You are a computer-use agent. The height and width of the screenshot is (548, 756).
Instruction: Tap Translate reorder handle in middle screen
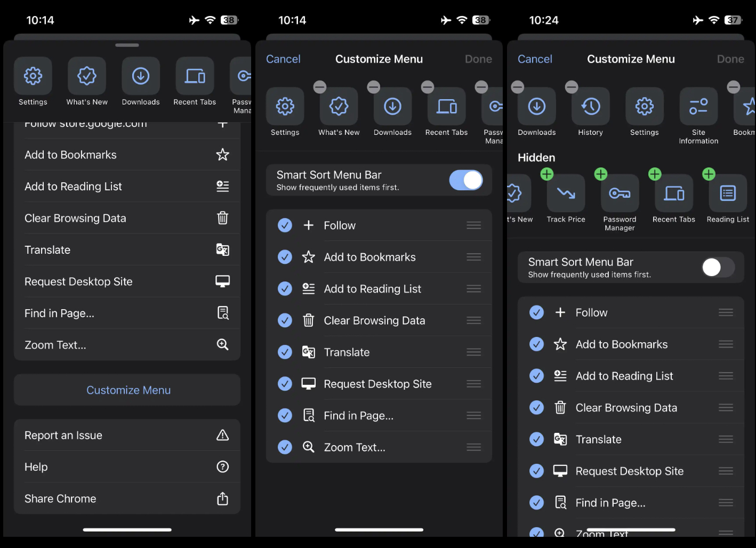coord(474,352)
